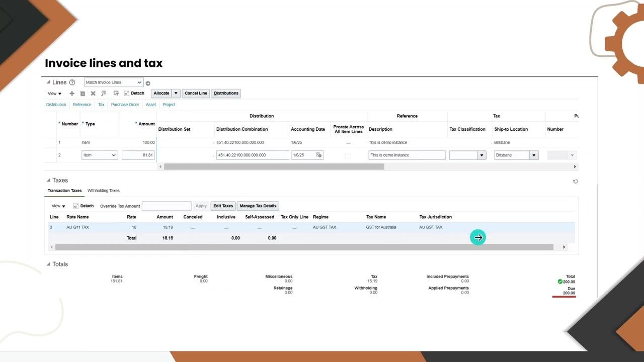Switch to Transaction Taxes tab
The image size is (644, 362).
(64, 191)
